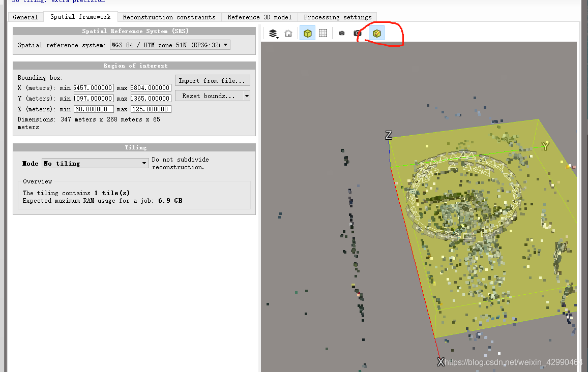This screenshot has height=372, width=588.
Task: Toggle the edit region of interest icon
Action: click(377, 34)
